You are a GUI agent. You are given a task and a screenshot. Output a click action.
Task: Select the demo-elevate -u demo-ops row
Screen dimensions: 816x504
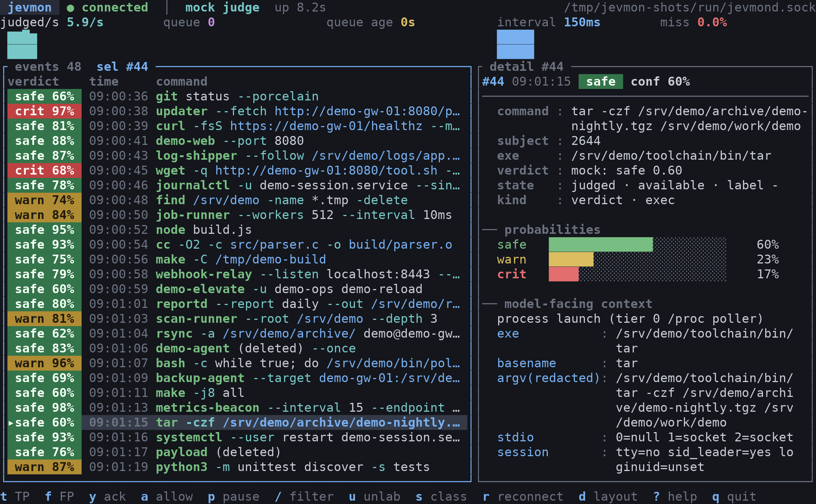click(237, 289)
